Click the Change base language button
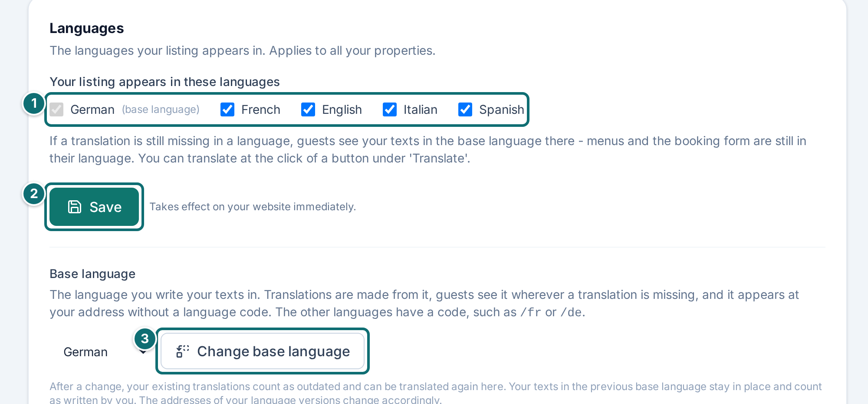 pos(263,351)
